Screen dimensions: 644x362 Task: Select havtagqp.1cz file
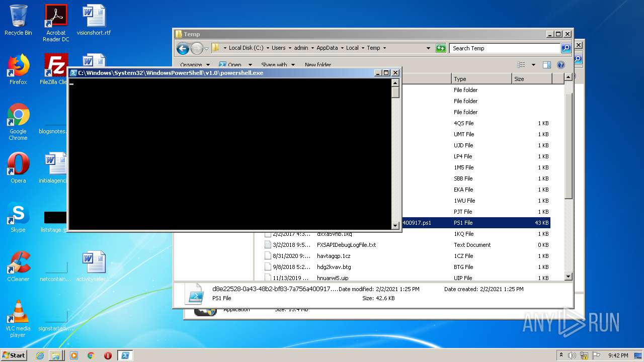click(334, 256)
